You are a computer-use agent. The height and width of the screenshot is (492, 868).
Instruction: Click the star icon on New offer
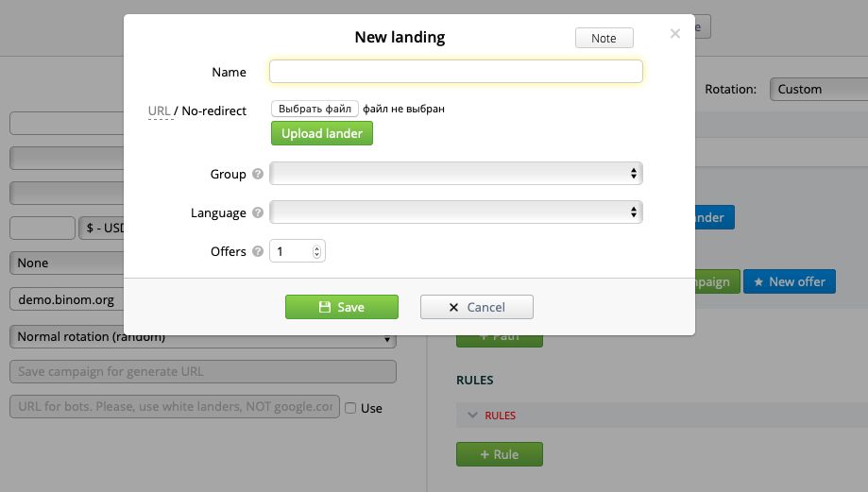[x=757, y=281]
